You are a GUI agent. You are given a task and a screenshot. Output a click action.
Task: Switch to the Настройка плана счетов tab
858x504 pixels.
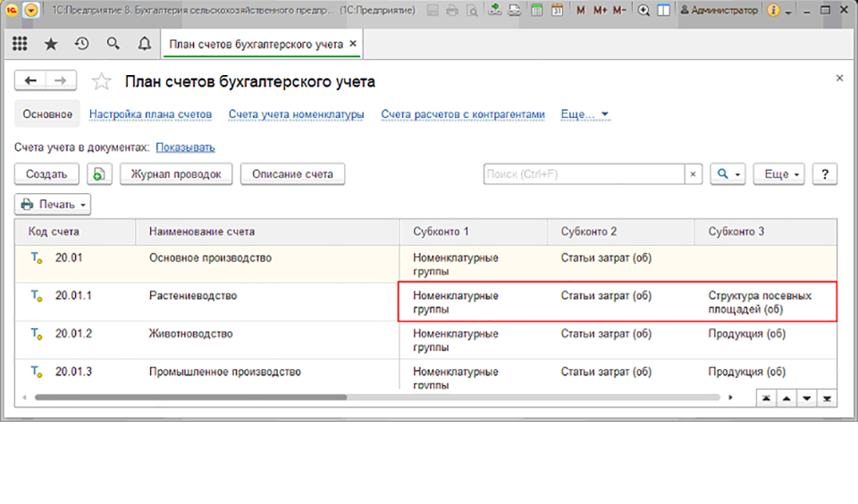click(150, 114)
